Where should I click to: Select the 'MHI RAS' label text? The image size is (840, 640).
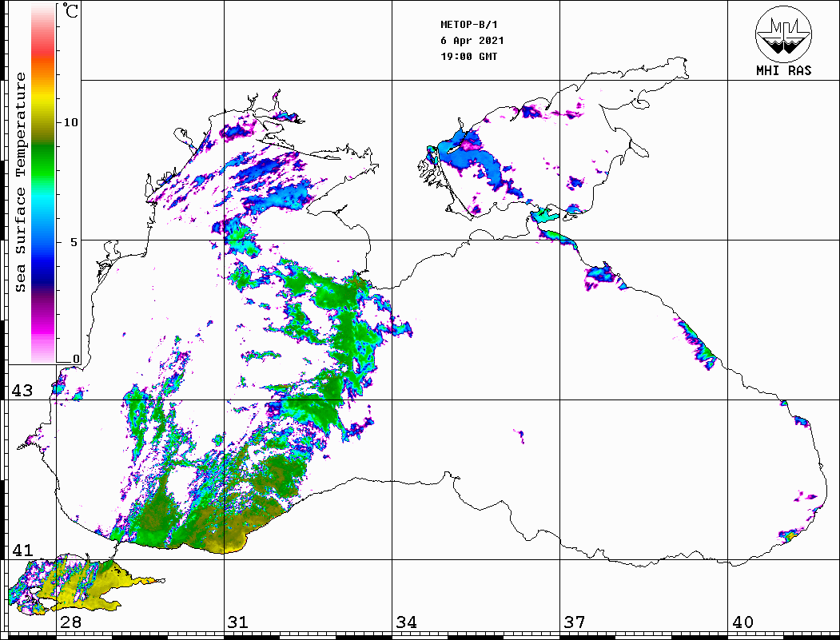(783, 70)
